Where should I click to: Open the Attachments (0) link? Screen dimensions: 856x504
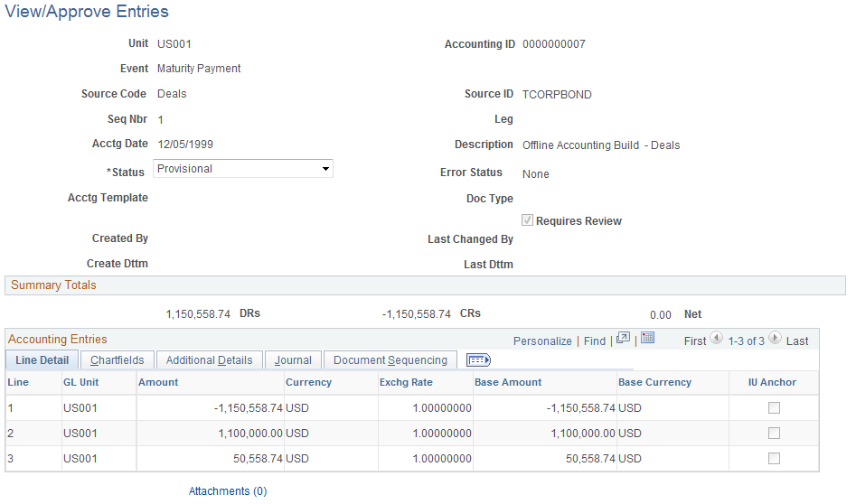[x=228, y=491]
